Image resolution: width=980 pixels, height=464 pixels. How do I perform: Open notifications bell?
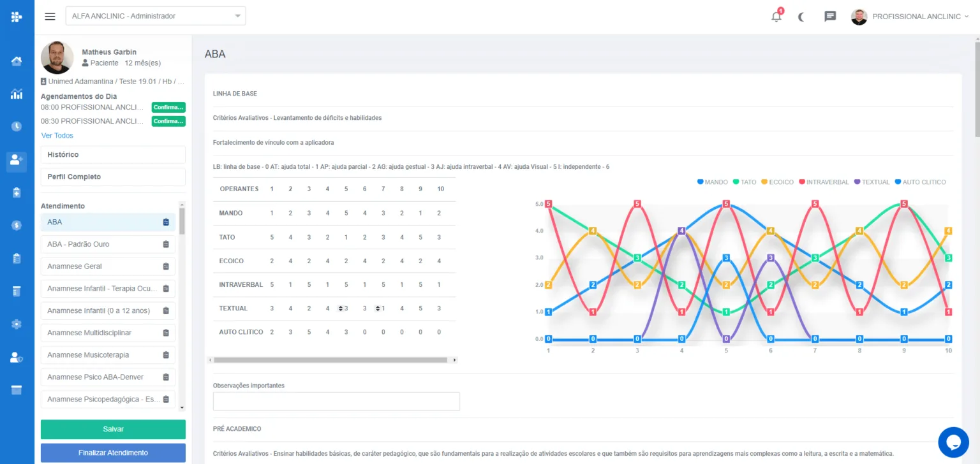[776, 17]
